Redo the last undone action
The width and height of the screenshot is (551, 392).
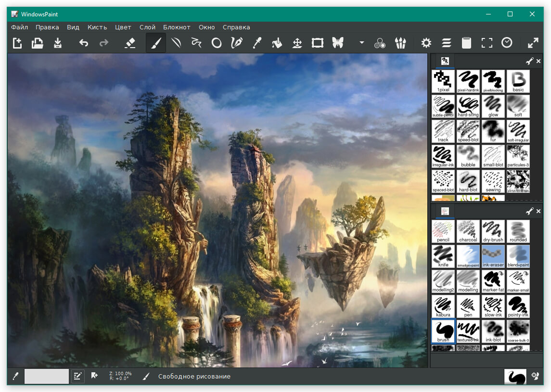coord(104,43)
